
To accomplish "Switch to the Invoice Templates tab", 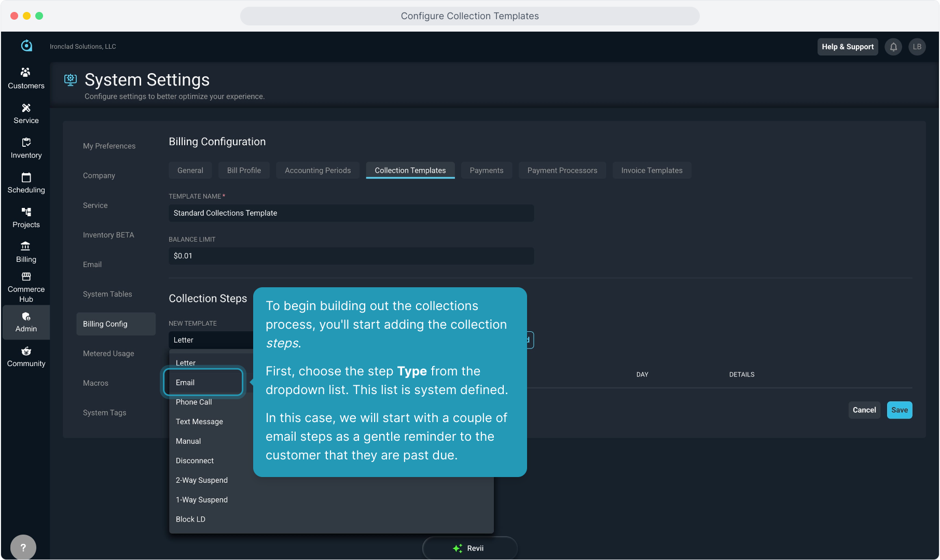I will (652, 171).
